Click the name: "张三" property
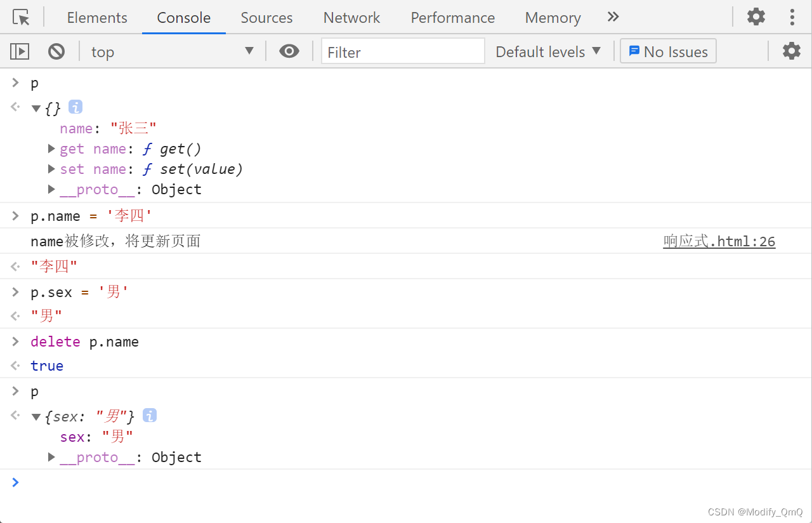This screenshot has height=523, width=812. [x=108, y=129]
